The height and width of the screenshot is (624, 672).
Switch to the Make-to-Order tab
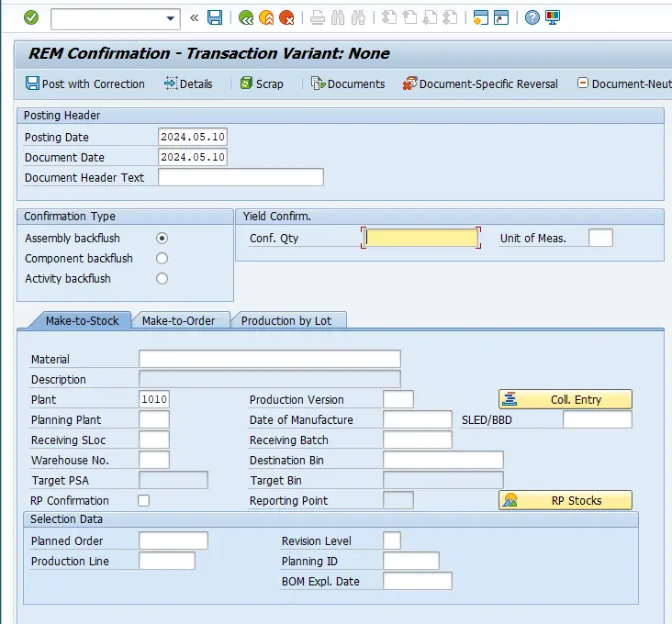tap(178, 320)
